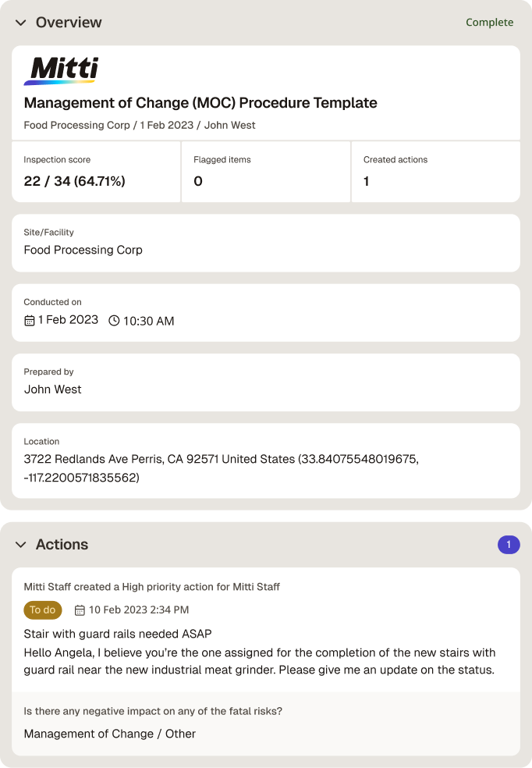Open the Inspection score card
Screen dimensions: 532x768
coord(96,172)
